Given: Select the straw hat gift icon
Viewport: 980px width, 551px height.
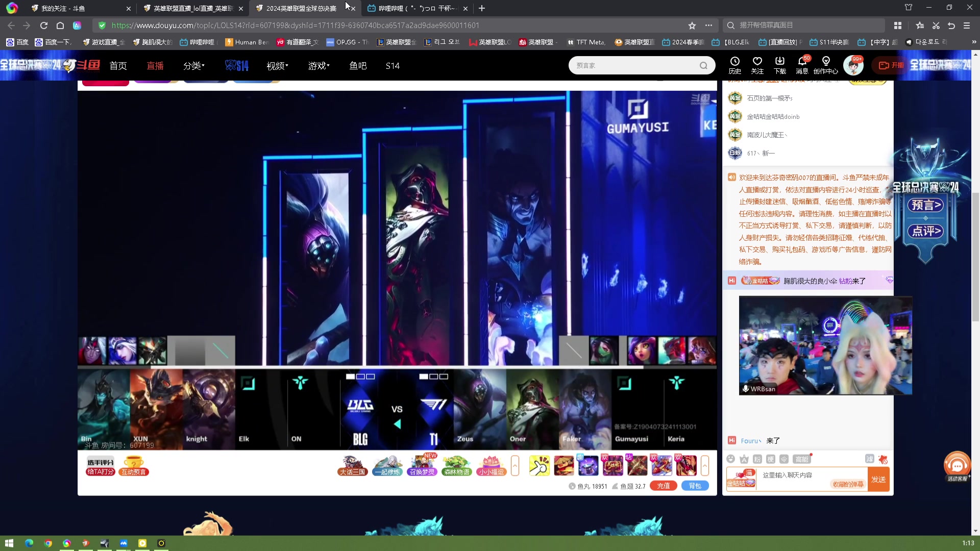Looking at the screenshot, I should pos(563,466).
